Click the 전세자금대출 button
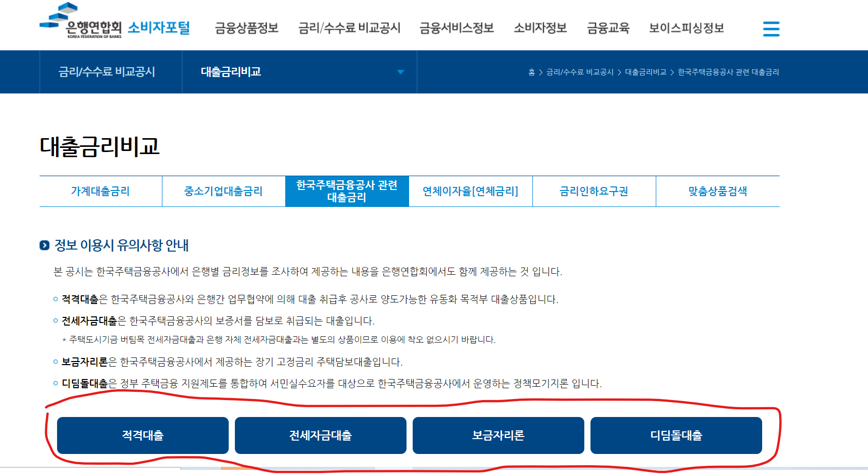 [321, 435]
